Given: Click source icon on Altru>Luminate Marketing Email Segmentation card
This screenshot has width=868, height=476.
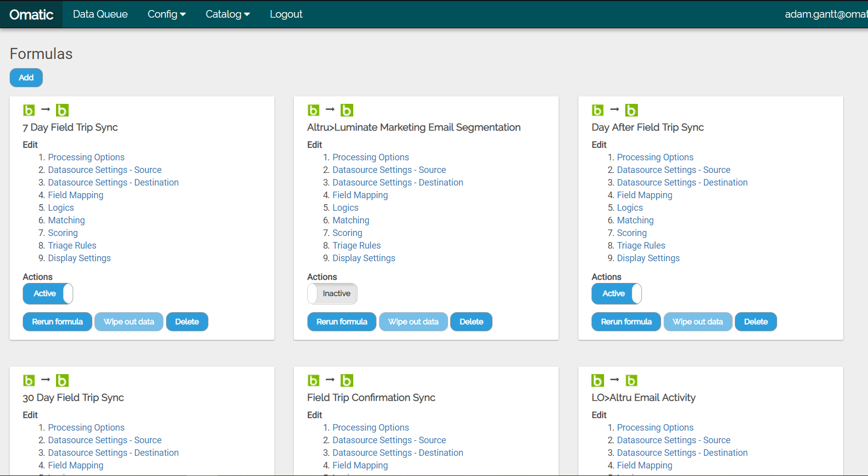Looking at the screenshot, I should (x=314, y=110).
